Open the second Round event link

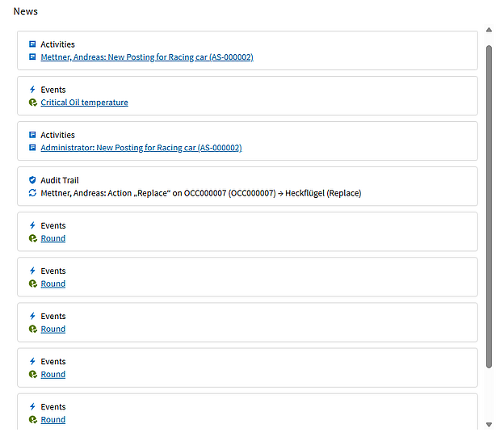53,283
